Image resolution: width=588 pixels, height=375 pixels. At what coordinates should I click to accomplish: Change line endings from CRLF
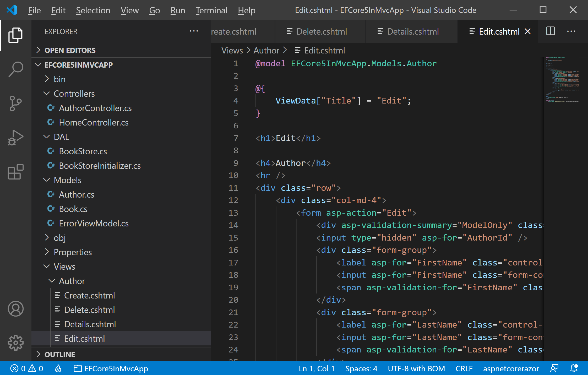point(464,369)
